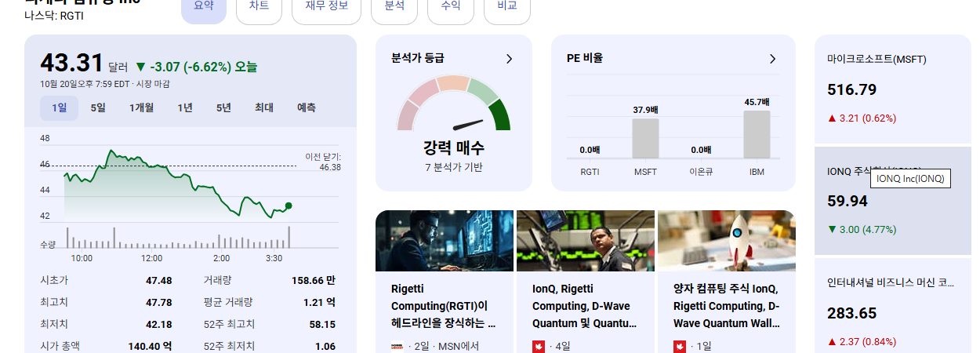Click the 최저치 value 42.18
Viewport: 980px width, 353px height.
coord(158,324)
